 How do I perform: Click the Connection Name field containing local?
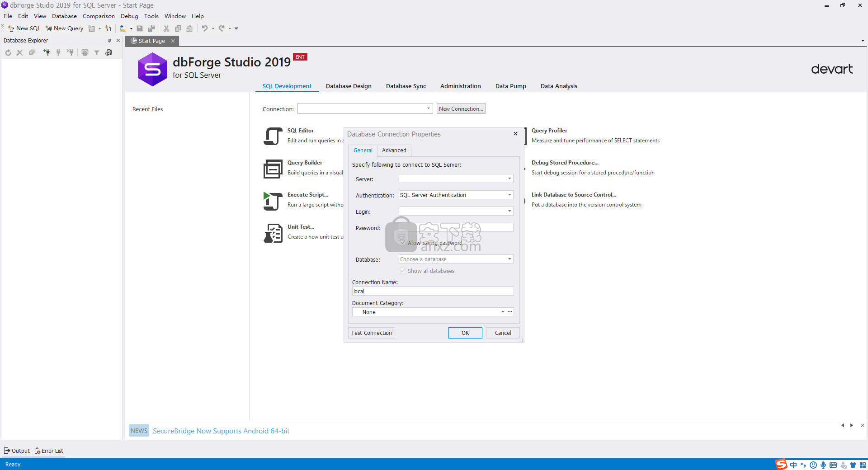point(433,291)
